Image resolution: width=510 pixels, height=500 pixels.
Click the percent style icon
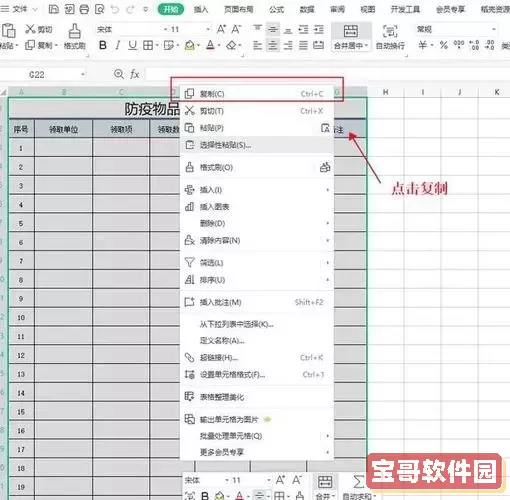(443, 45)
